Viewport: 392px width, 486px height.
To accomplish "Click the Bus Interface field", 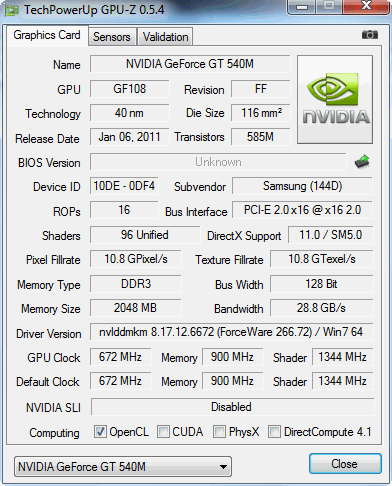I will [x=302, y=210].
